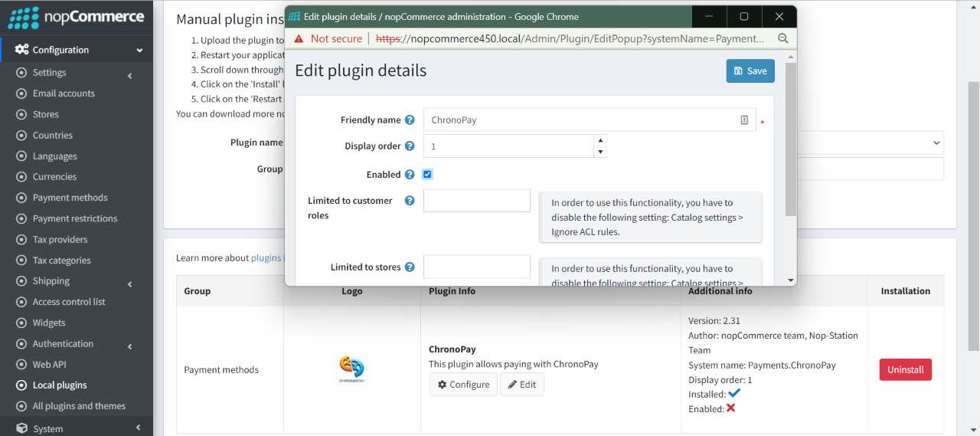The height and width of the screenshot is (436, 980).
Task: Click the circle icon beside Countries
Action: pos(21,136)
